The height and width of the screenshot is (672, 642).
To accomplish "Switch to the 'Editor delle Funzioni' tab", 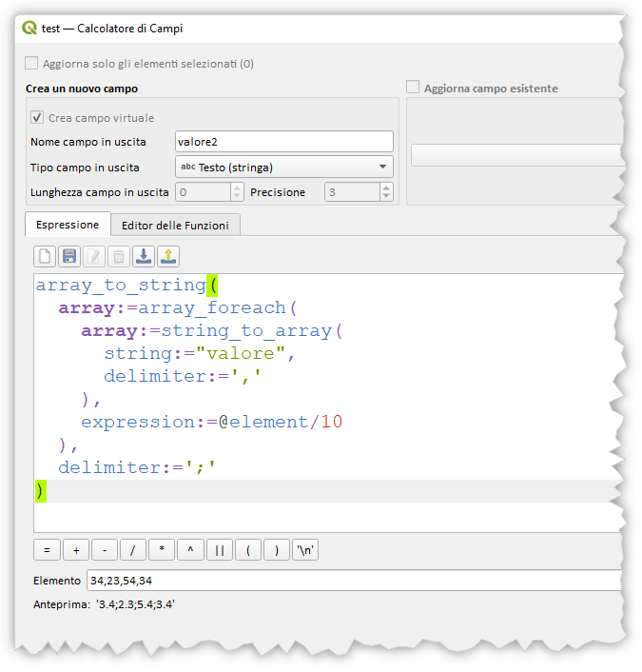I will [176, 225].
